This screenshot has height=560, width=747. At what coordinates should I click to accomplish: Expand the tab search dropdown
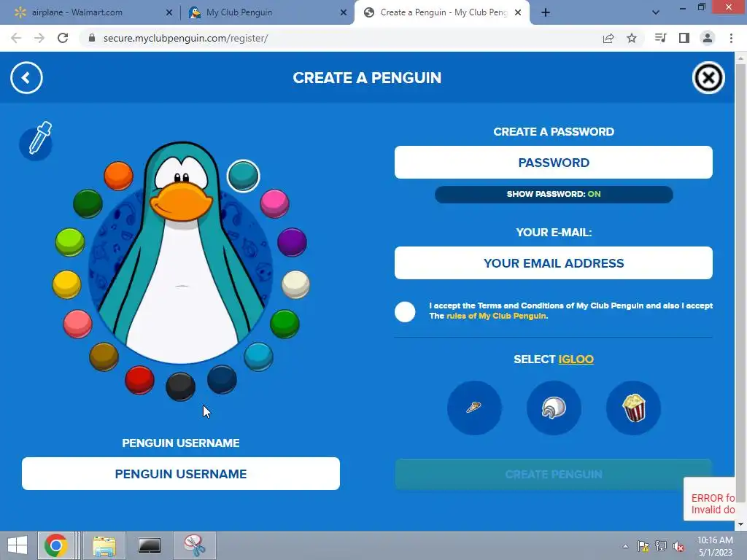(x=656, y=12)
